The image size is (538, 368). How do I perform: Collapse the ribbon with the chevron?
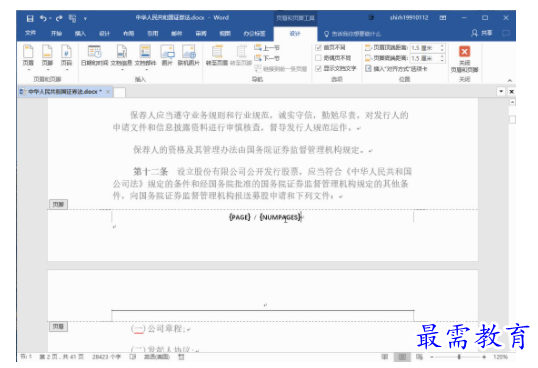(510, 80)
